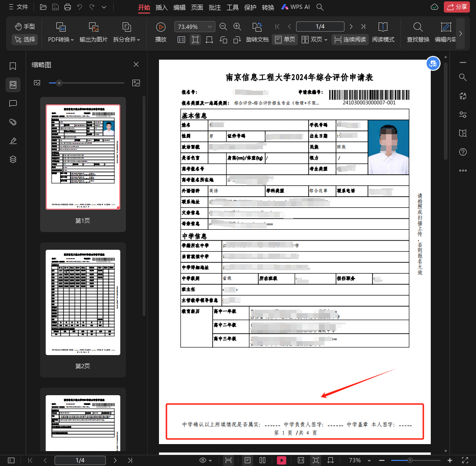This screenshot has height=466, width=476.
Task: Click 查找替换 find and replace
Action: click(x=418, y=33)
